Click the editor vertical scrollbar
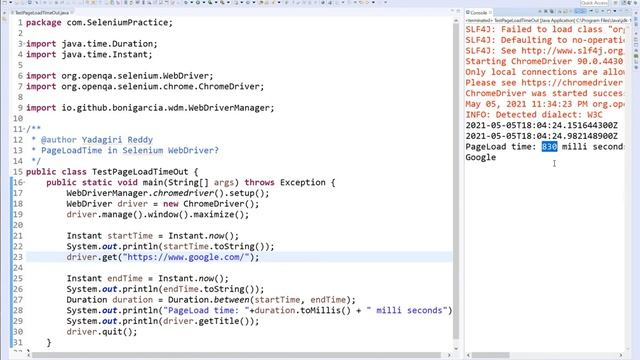Screen dimensions: 640x360 click(x=456, y=182)
